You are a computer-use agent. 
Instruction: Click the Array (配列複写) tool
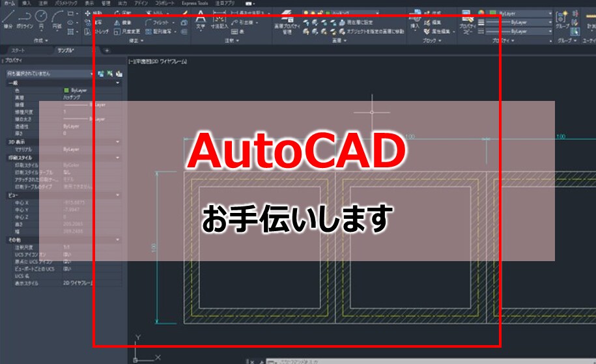(158, 31)
